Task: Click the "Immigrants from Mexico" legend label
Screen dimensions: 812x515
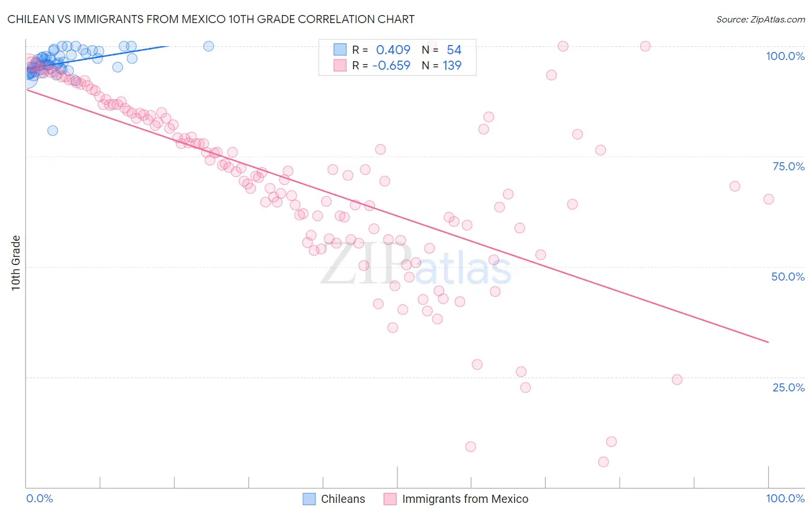Action: tap(465, 499)
